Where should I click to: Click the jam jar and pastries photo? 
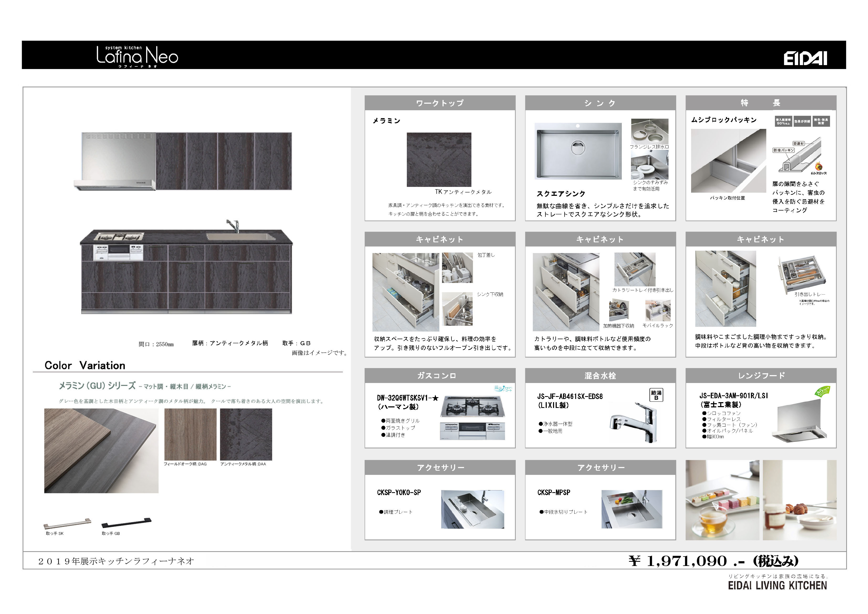(x=799, y=500)
